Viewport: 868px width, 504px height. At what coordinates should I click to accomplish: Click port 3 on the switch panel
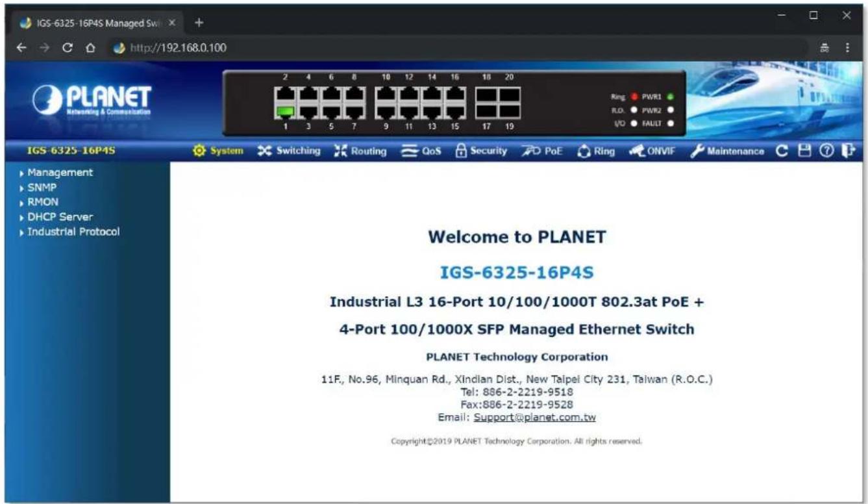308,112
